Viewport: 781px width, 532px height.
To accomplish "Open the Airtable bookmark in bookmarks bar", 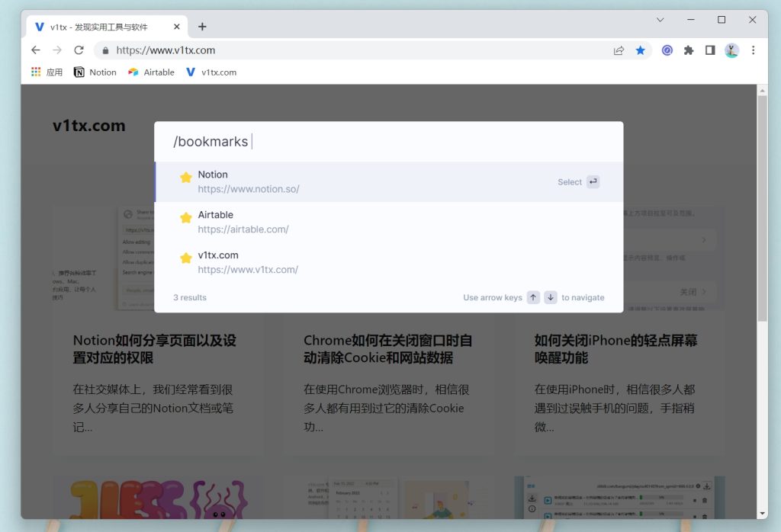I will (x=151, y=72).
